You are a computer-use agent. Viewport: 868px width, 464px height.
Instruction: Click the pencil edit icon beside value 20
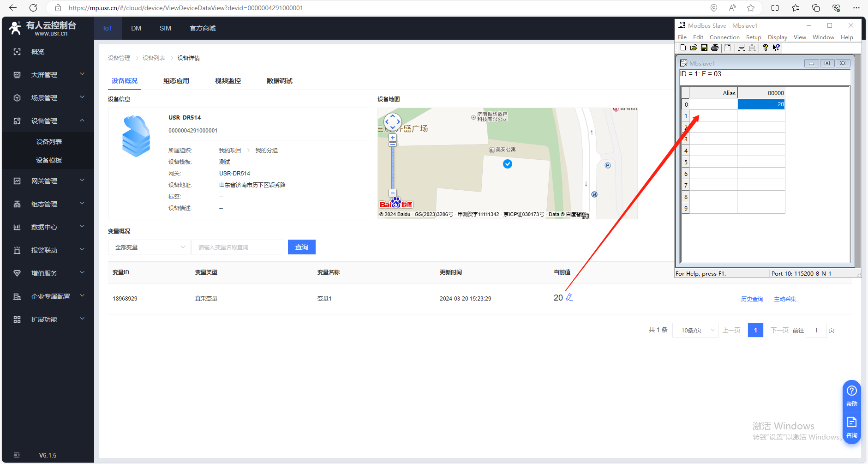569,297
